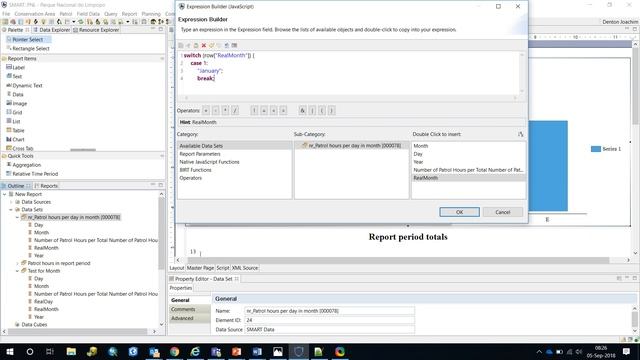Click the red X delete icon in Expression Builder
The height and width of the screenshot is (360, 640).
(x=204, y=45)
